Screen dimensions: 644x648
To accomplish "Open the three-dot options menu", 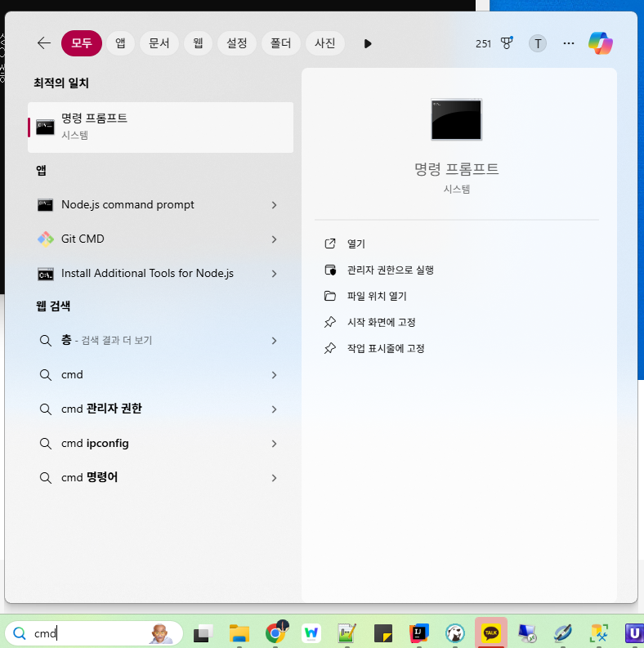I will (569, 43).
